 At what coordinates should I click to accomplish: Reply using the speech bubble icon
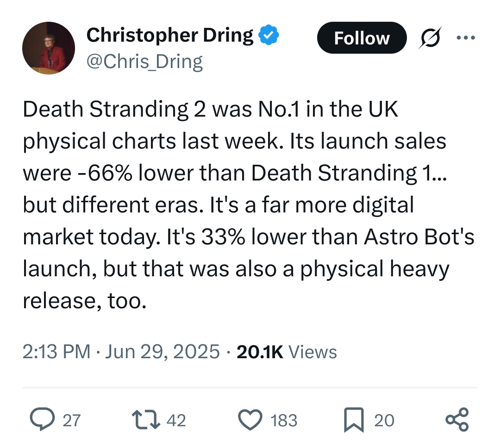click(x=42, y=419)
